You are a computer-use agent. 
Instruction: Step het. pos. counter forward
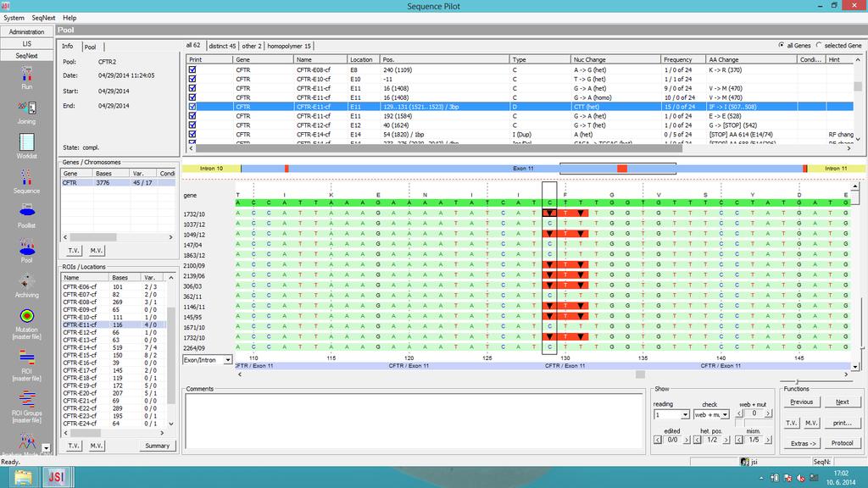coord(726,440)
